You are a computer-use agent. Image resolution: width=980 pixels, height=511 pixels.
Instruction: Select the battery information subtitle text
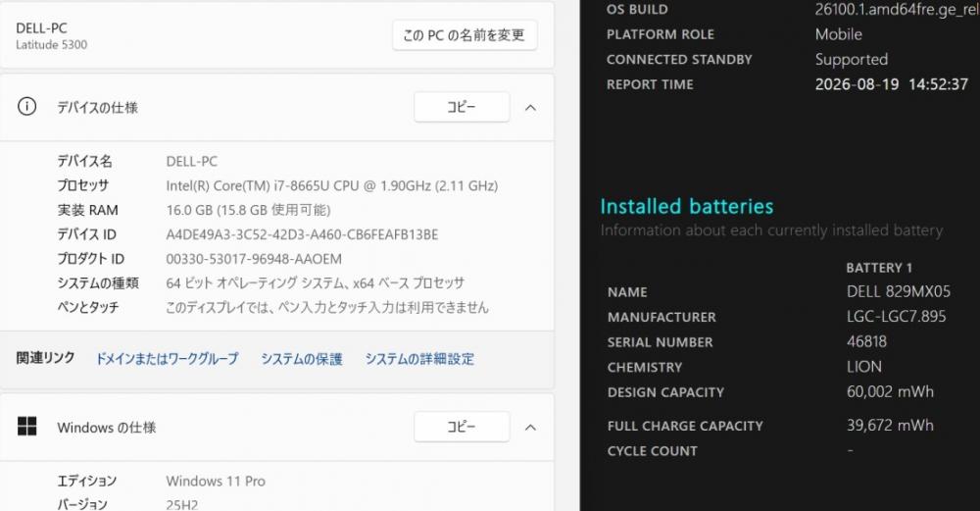(771, 230)
